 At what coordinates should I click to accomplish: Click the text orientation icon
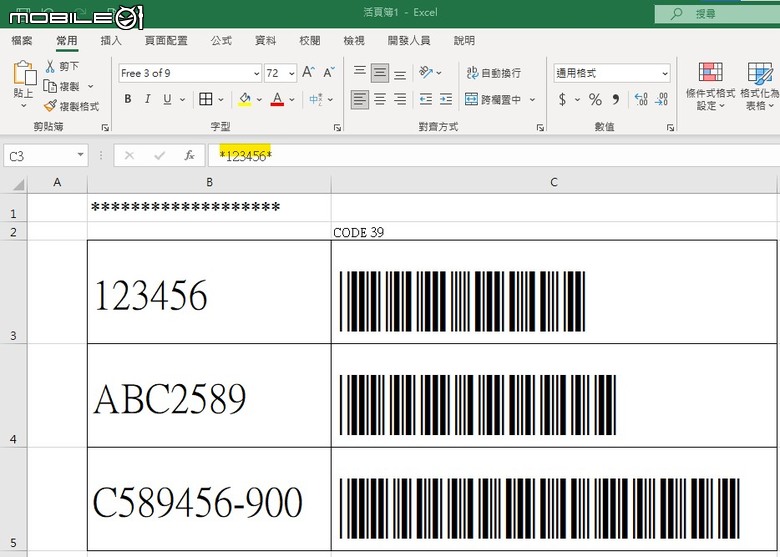coord(426,73)
